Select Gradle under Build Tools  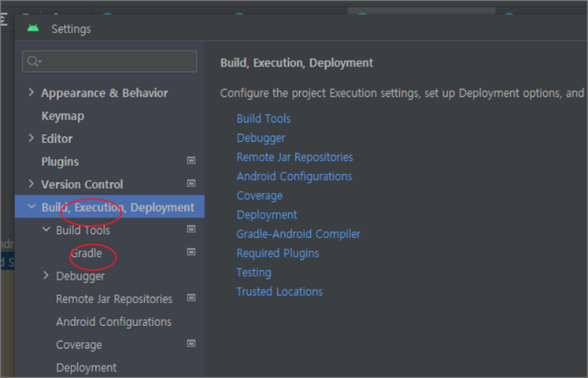86,253
